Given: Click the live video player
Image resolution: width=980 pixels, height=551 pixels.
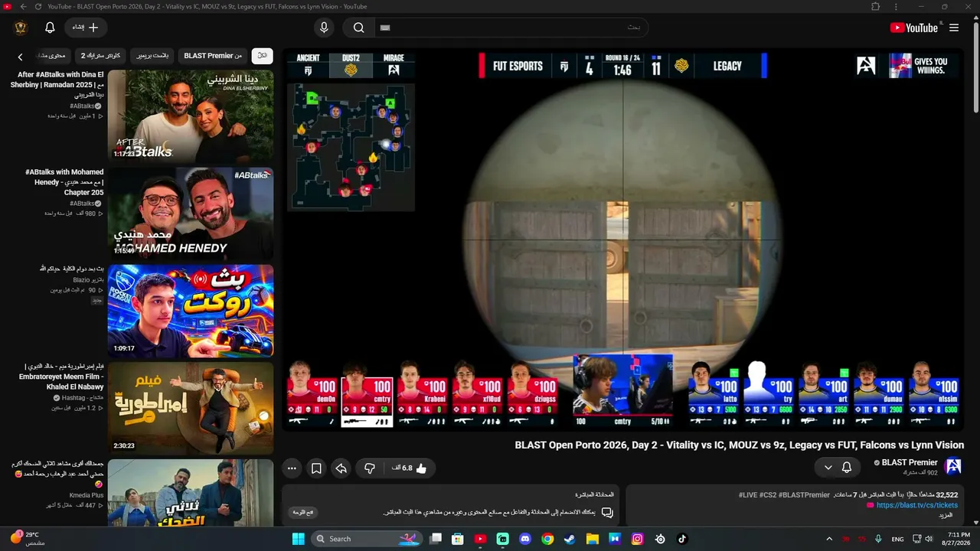Looking at the screenshot, I should pos(623,240).
